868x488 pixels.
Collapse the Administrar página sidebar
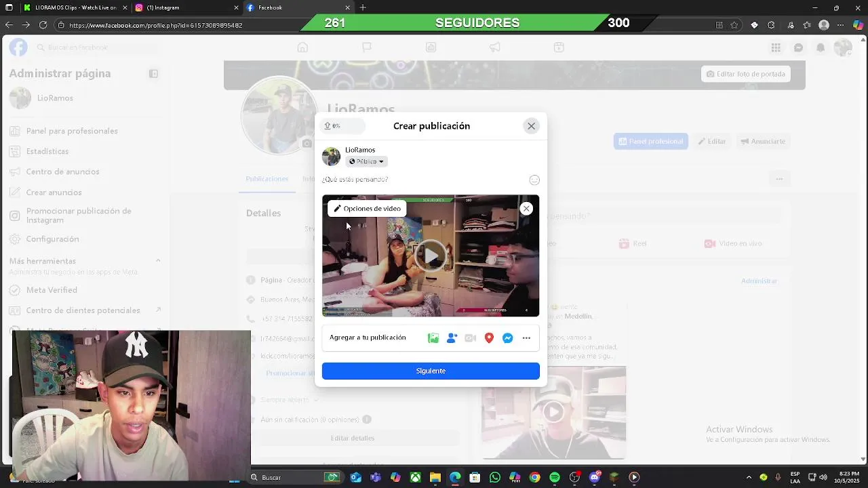coord(153,73)
